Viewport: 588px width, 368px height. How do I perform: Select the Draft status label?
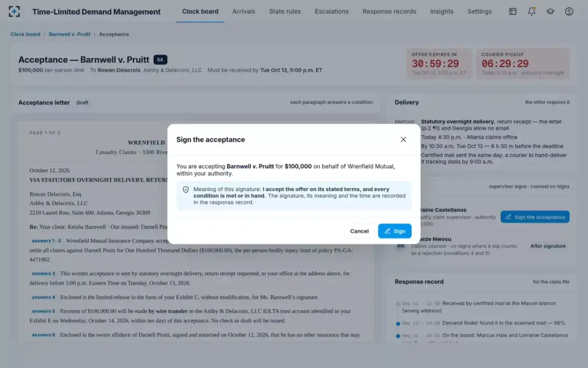82,103
